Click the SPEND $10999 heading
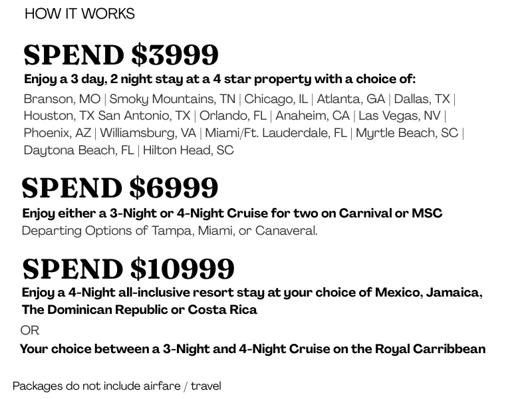 (128, 269)
